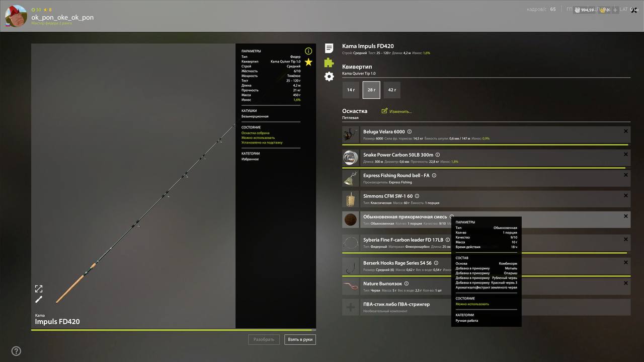Remove the Simmons CFM SW-1 60 feeder
The image size is (644, 362).
pos(625,195)
